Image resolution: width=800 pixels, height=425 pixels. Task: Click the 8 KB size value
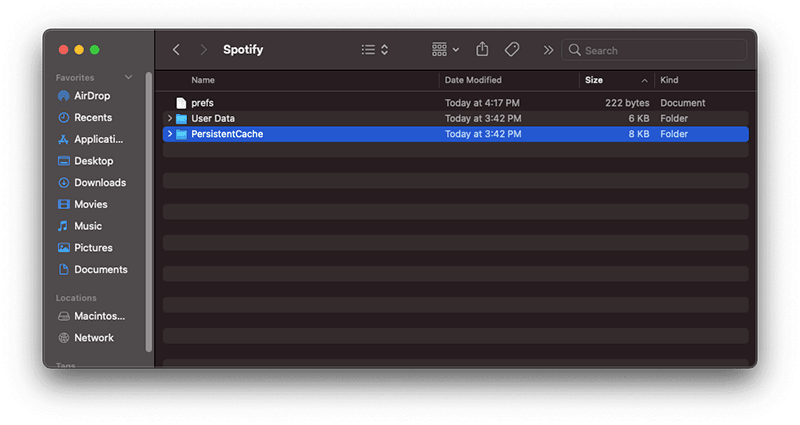pyautogui.click(x=639, y=134)
